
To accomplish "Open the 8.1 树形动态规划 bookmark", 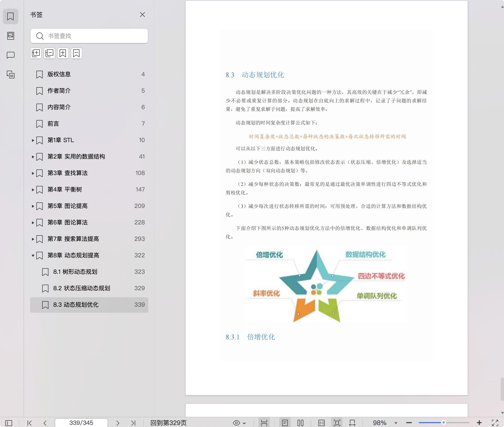I will click(x=75, y=272).
